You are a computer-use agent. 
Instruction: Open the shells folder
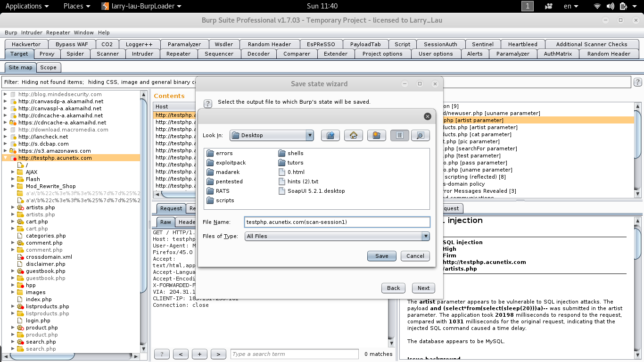click(x=291, y=153)
